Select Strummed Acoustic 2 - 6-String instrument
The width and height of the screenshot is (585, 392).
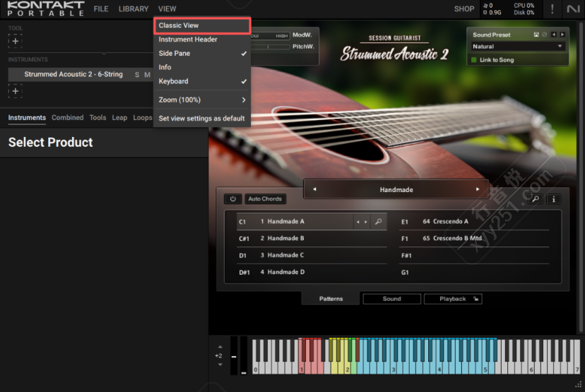tap(73, 74)
